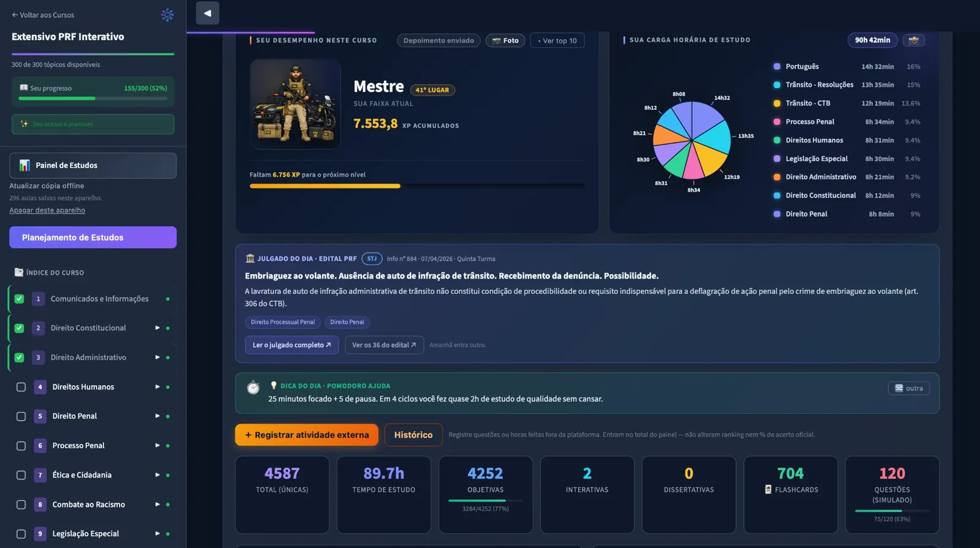The width and height of the screenshot is (980, 548).
Task: Click the book icon next to Seu progresso
Action: click(24, 88)
